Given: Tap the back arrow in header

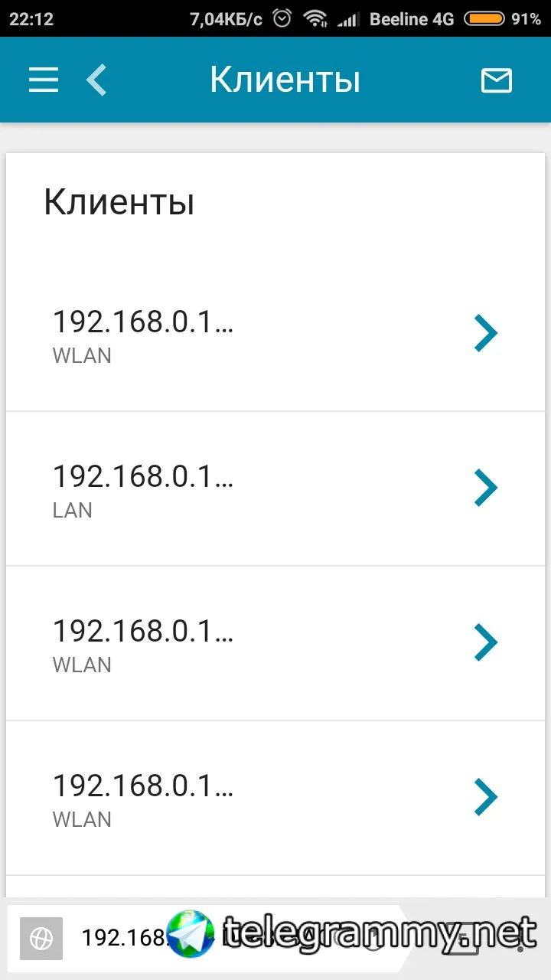Looking at the screenshot, I should tap(97, 80).
